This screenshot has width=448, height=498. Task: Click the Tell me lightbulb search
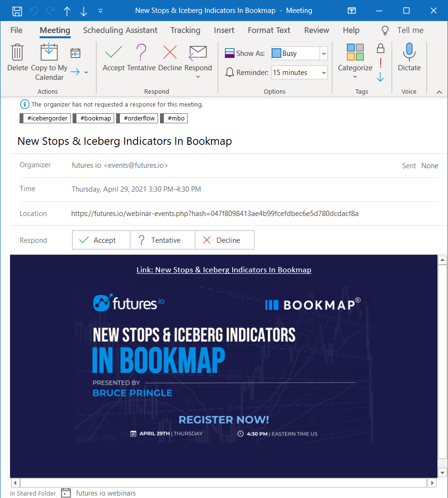coord(385,31)
